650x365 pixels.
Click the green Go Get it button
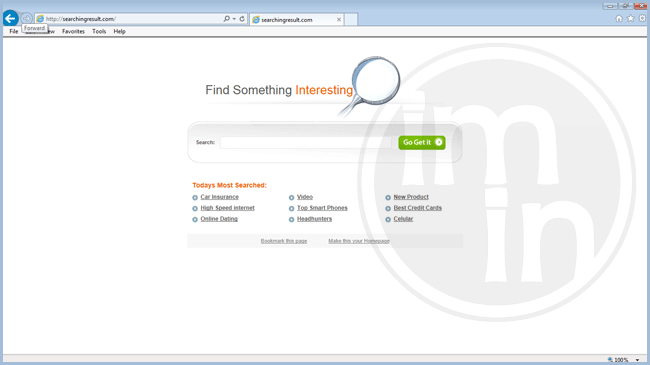[x=422, y=142]
